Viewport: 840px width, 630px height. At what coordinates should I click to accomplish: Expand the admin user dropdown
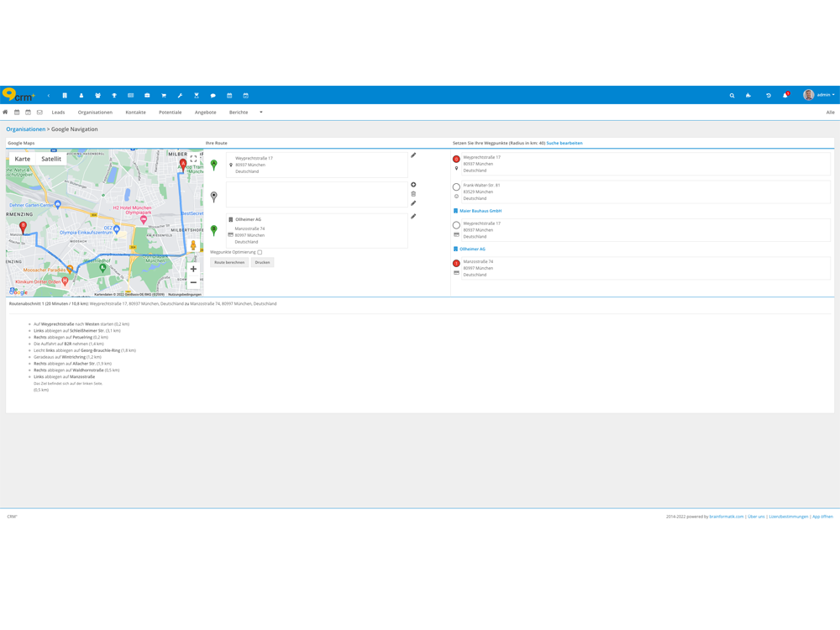pos(820,96)
